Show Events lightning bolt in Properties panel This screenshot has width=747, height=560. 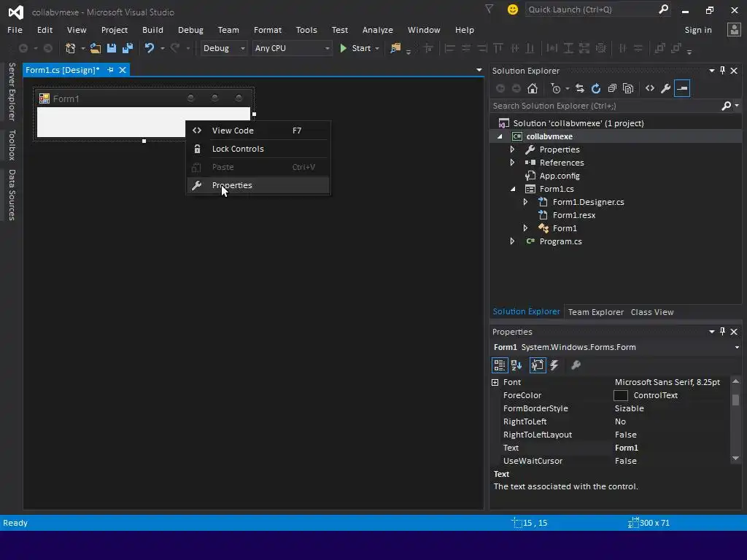coord(554,365)
